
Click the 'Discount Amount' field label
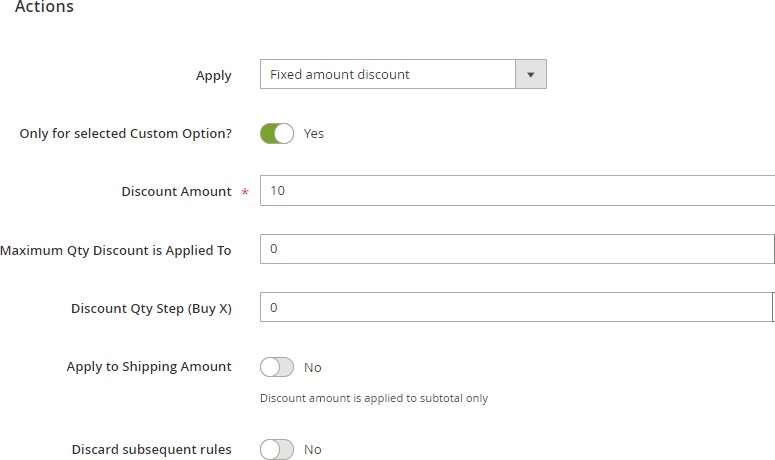[x=176, y=191]
